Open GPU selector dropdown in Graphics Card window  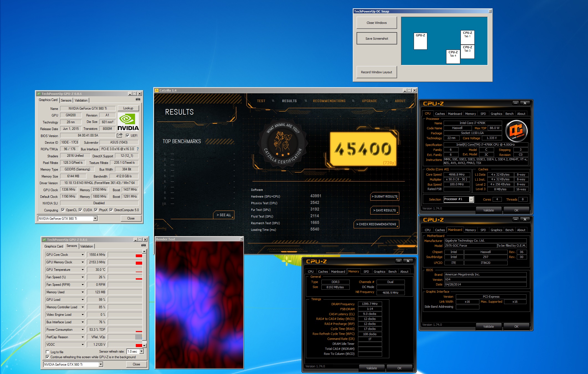(95, 218)
